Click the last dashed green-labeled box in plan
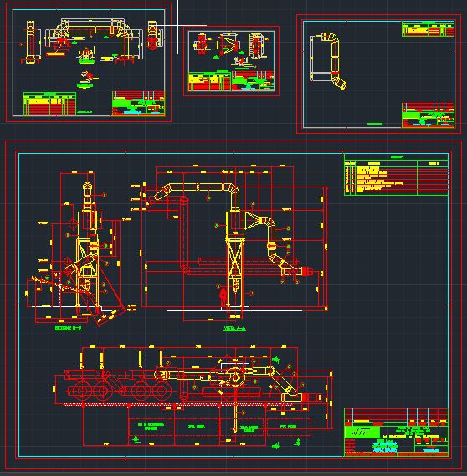The width and height of the screenshot is (467, 476). 288,427
